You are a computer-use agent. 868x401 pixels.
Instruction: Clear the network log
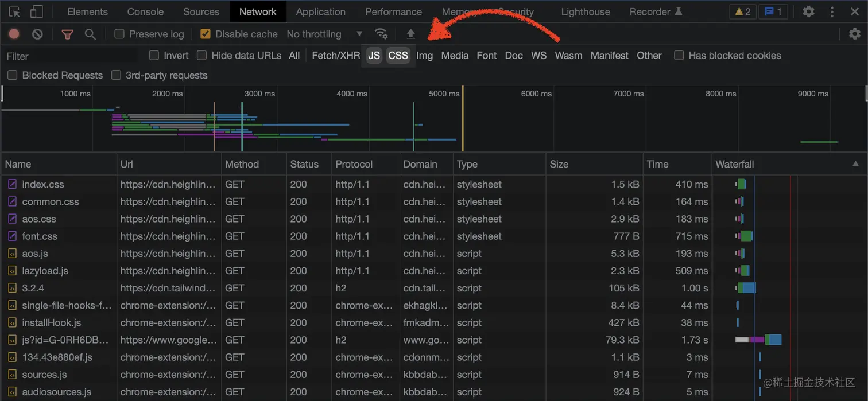pos(37,34)
